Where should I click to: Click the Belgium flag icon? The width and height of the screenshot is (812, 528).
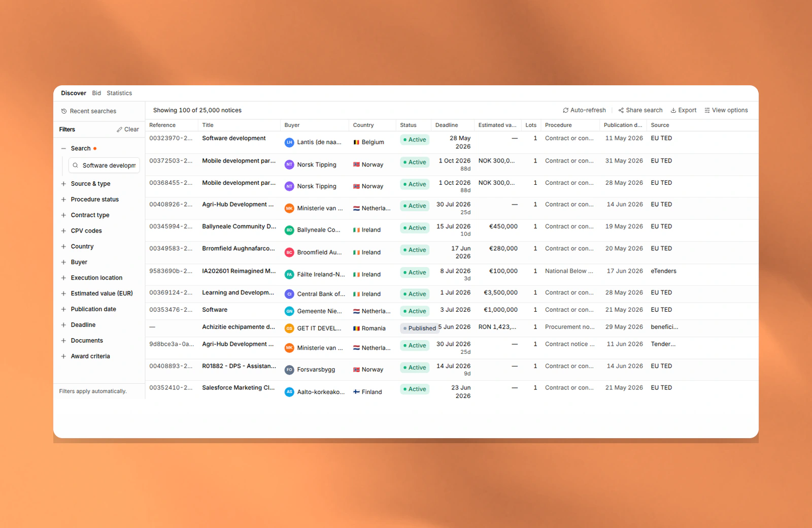(356, 142)
